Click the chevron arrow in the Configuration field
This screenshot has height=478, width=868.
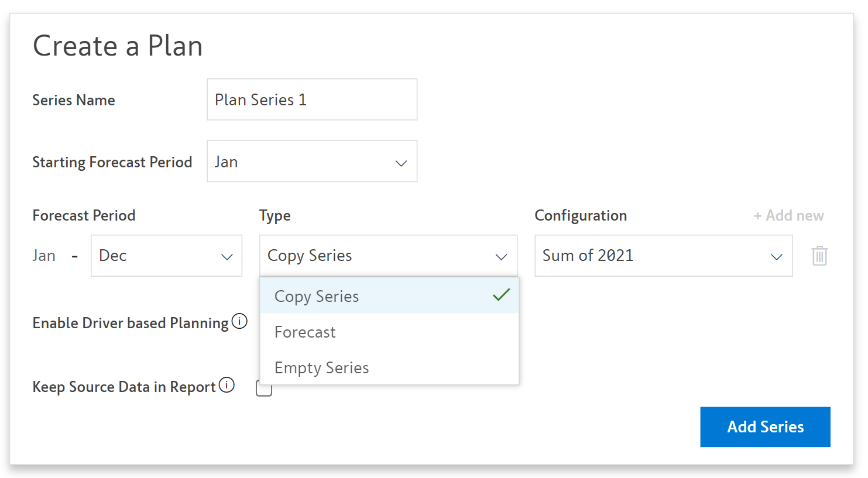[777, 257]
